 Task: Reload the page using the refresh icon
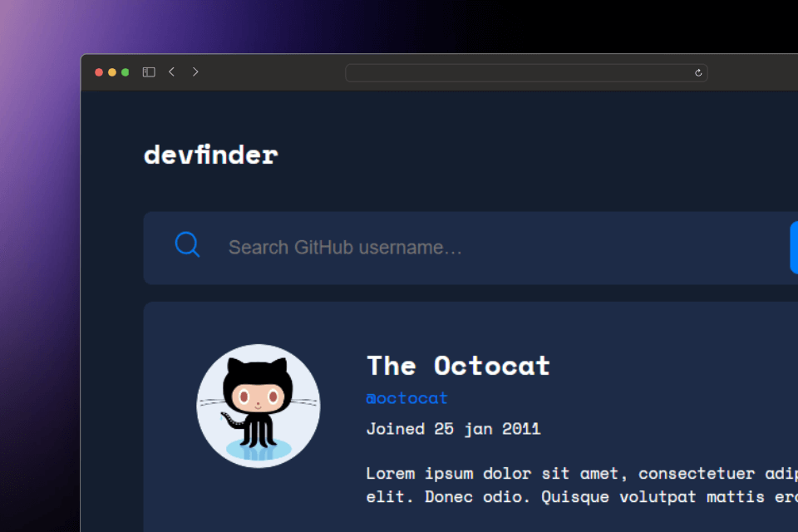[698, 73]
